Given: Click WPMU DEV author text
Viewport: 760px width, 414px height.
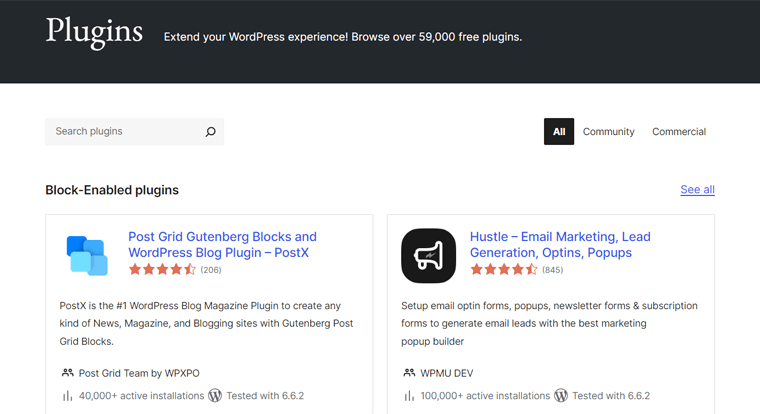Looking at the screenshot, I should (446, 373).
